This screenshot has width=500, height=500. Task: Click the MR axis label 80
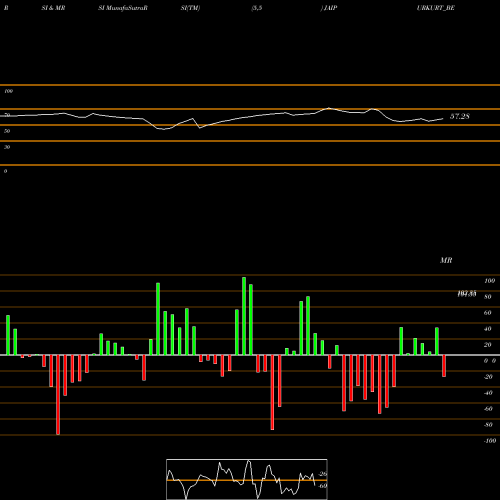488,297
